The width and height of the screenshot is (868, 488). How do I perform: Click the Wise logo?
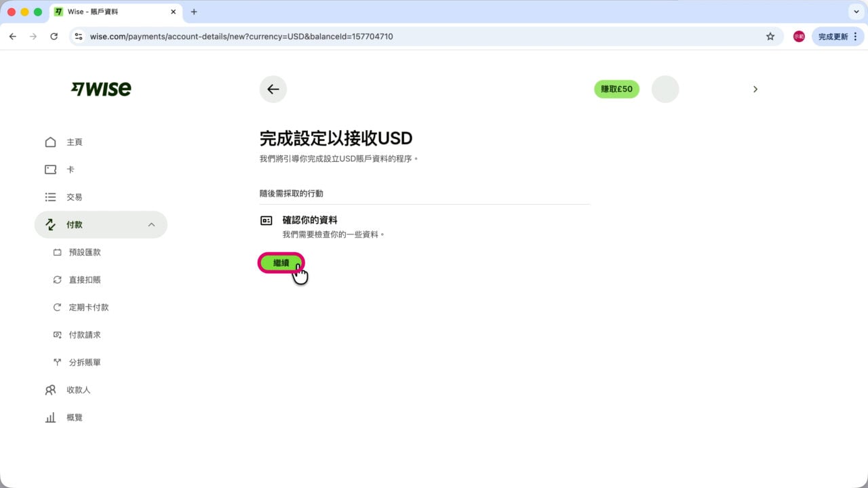pyautogui.click(x=101, y=89)
